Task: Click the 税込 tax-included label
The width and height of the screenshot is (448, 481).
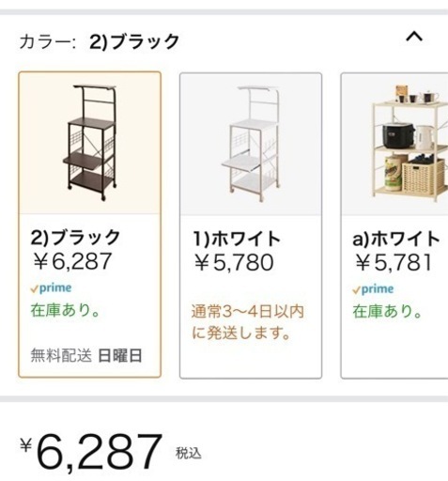Action: [x=188, y=453]
